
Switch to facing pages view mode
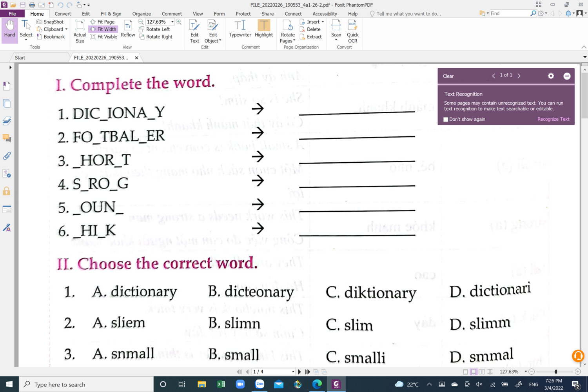tap(482, 372)
